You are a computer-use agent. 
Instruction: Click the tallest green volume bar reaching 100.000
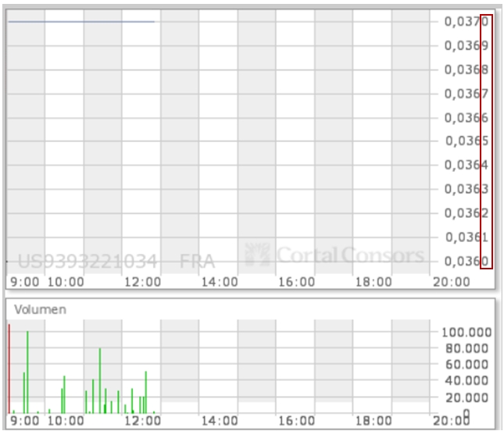click(x=27, y=372)
